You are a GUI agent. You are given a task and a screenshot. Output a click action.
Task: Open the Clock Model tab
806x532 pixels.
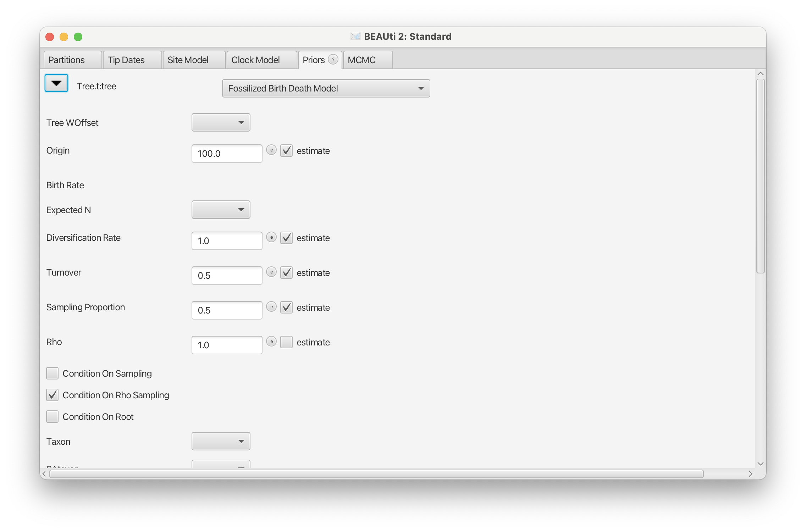(262, 60)
